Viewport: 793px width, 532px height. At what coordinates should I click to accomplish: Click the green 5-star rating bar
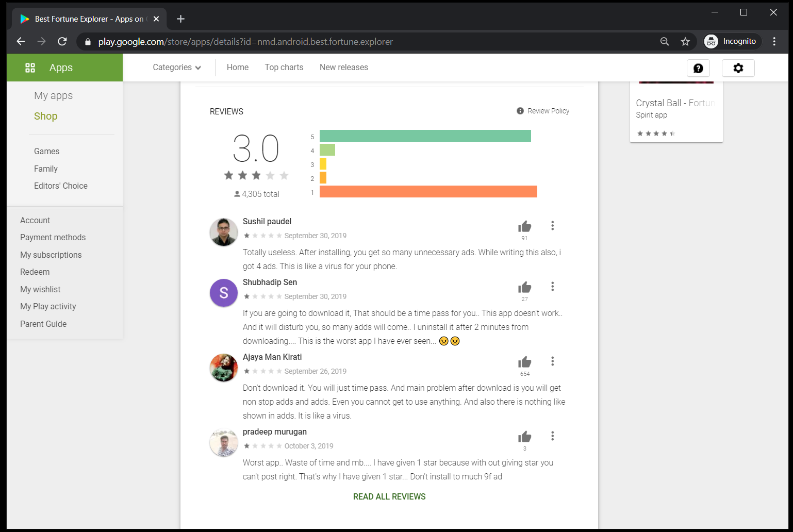[x=424, y=136]
